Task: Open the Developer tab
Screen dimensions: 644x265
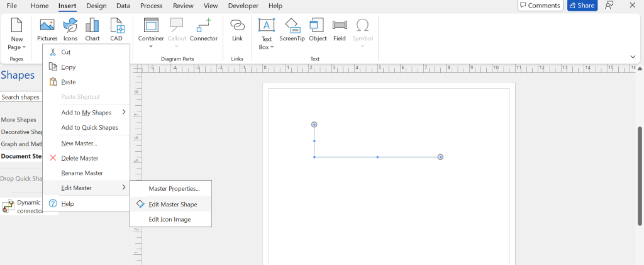Action: (243, 6)
